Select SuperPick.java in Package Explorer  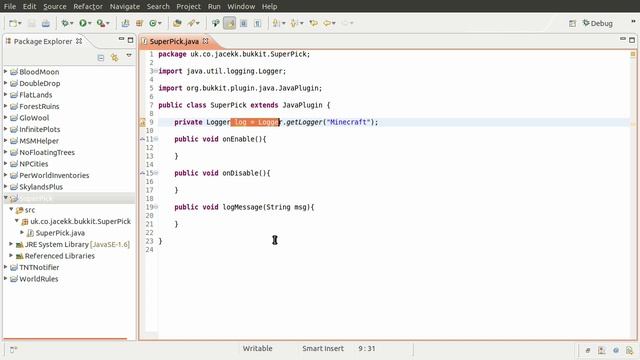click(60, 233)
